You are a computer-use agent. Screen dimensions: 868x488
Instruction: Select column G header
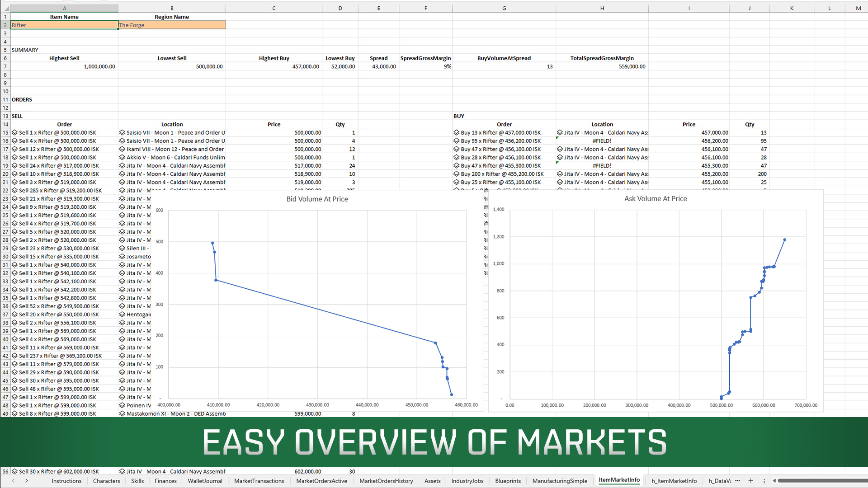pos(504,8)
